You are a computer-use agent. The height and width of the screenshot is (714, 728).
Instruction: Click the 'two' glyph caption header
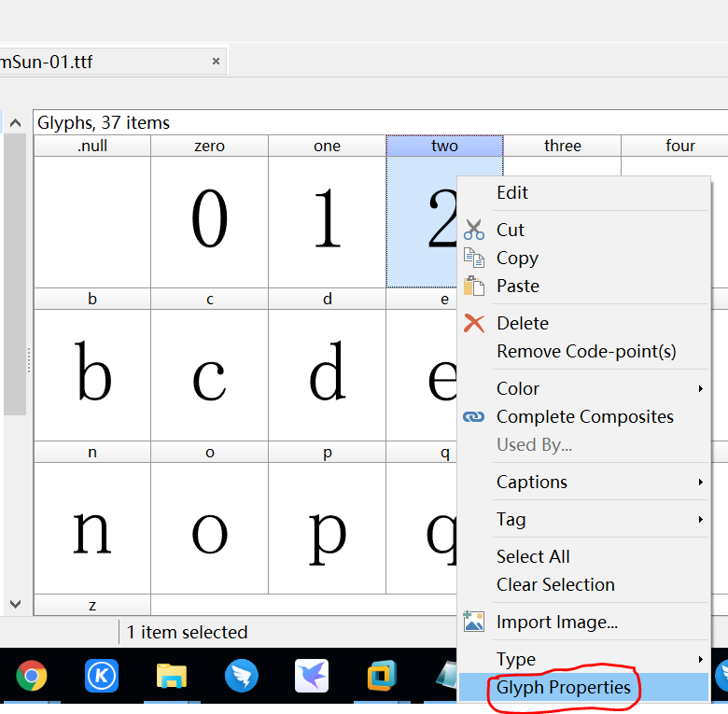[445, 146]
